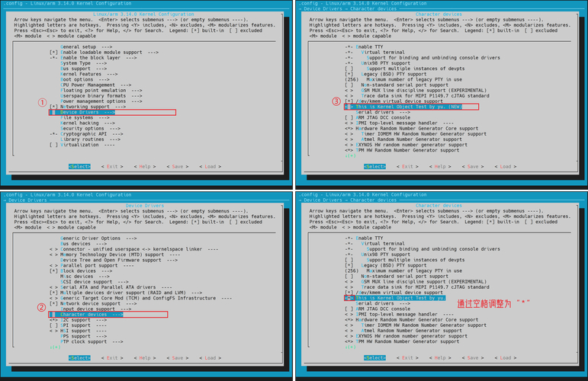
Task: Select Boot options entry
Action: click(x=85, y=79)
